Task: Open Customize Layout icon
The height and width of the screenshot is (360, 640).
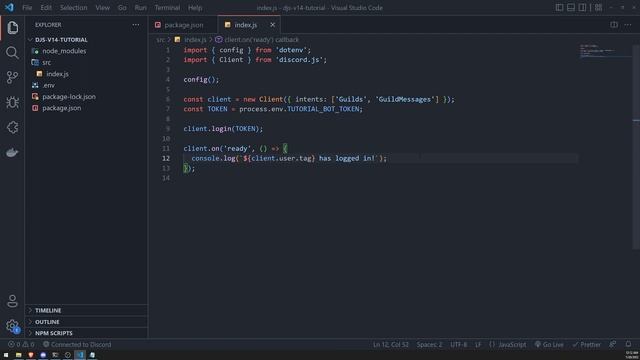Action: [598, 7]
